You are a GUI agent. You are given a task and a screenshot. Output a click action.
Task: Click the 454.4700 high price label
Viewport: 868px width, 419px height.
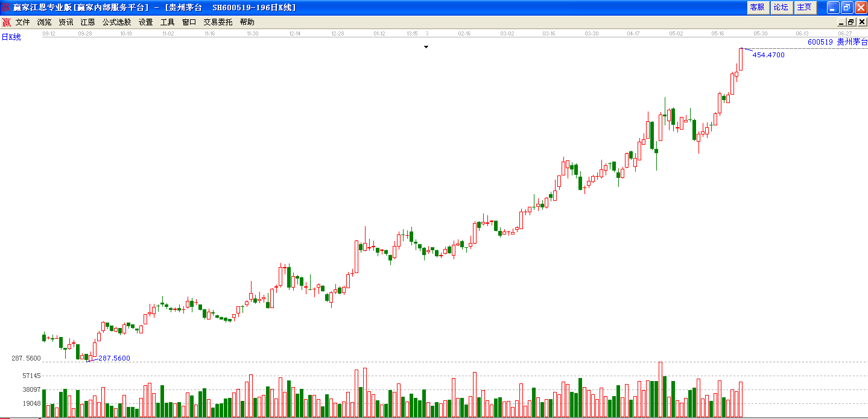[x=768, y=55]
